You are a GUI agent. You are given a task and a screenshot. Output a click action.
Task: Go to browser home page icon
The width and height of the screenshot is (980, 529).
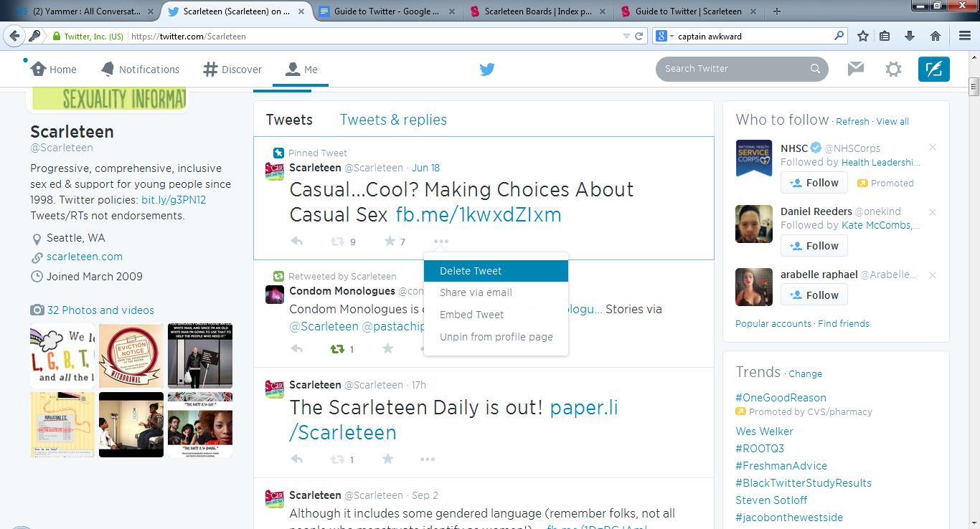935,36
